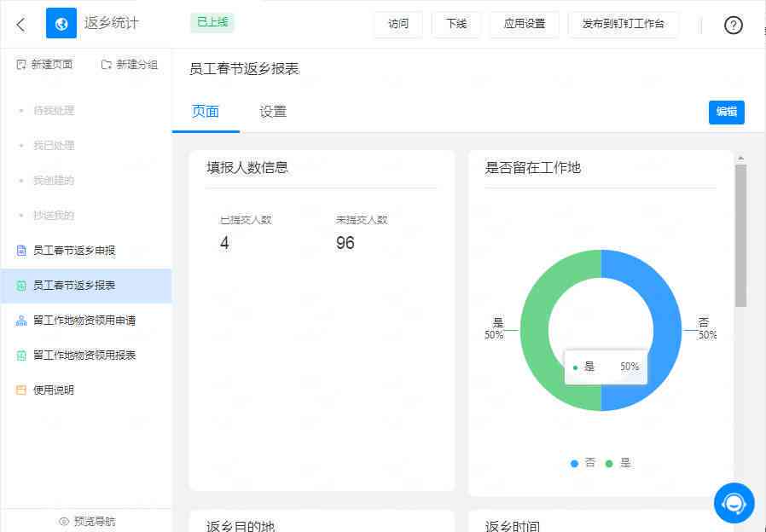766x532 pixels.
Task: Click the blue 编辑 button
Action: [x=727, y=113]
